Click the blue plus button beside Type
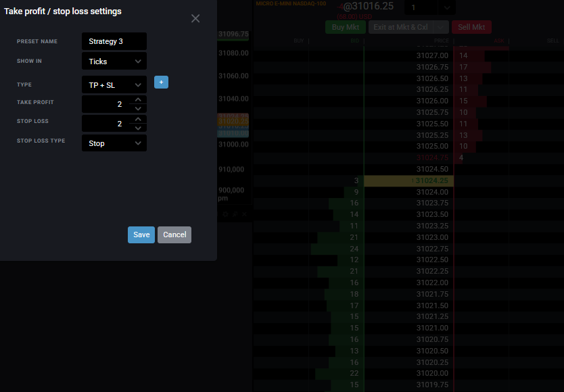Screen dimensions: 564x392 pos(161,82)
